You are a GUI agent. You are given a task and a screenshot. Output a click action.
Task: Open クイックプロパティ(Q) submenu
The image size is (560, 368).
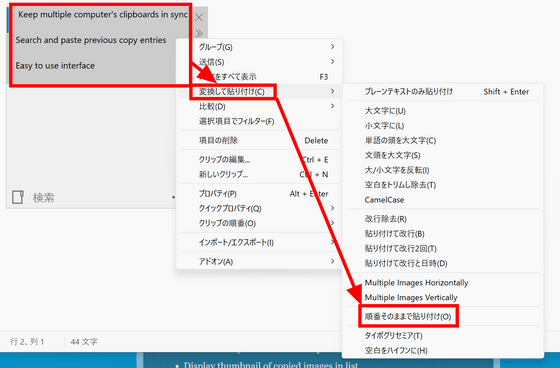tap(260, 208)
